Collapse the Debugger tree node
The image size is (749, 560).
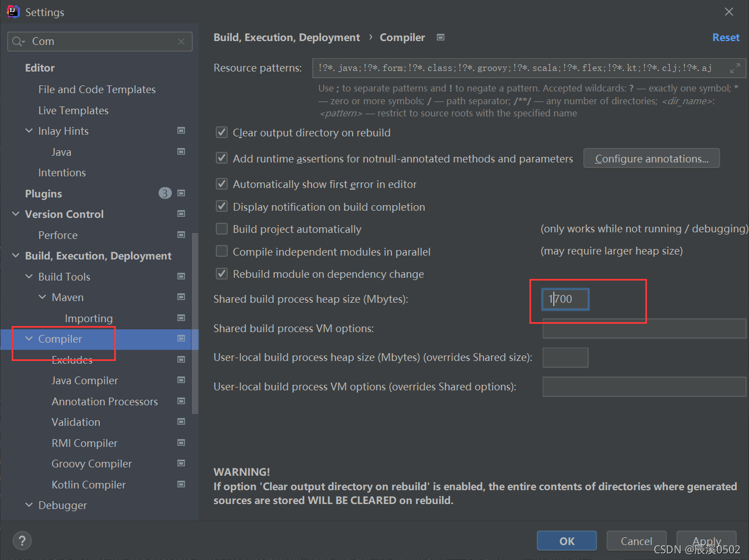29,505
